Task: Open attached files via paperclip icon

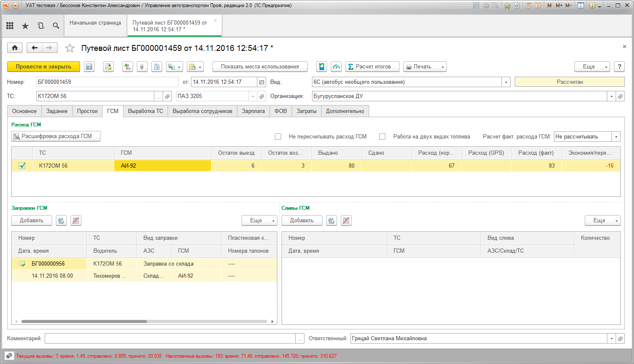Action: (142, 67)
